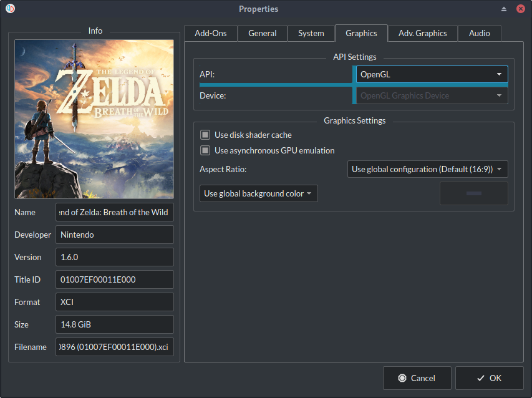Click the Zelda Breath of the Wild cover art

pyautogui.click(x=94, y=119)
